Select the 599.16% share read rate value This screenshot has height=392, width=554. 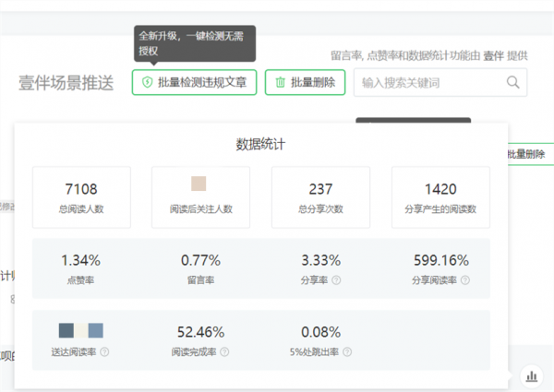pos(441,260)
